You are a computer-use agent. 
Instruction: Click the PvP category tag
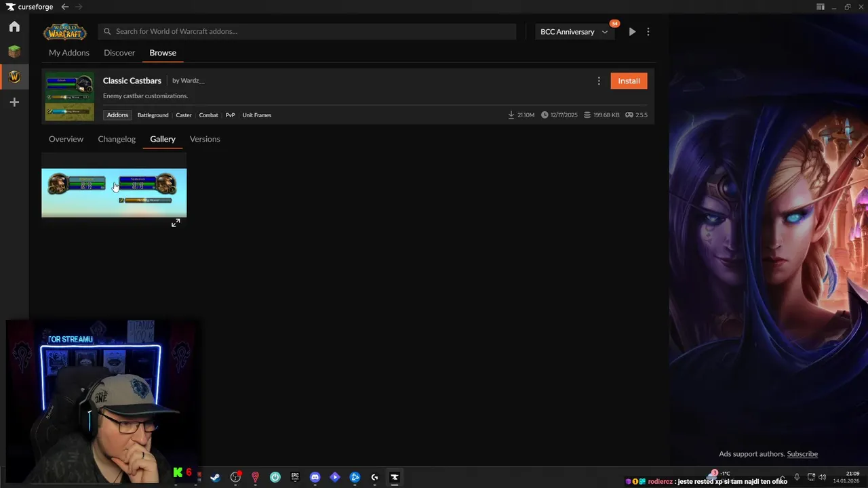pyautogui.click(x=231, y=115)
